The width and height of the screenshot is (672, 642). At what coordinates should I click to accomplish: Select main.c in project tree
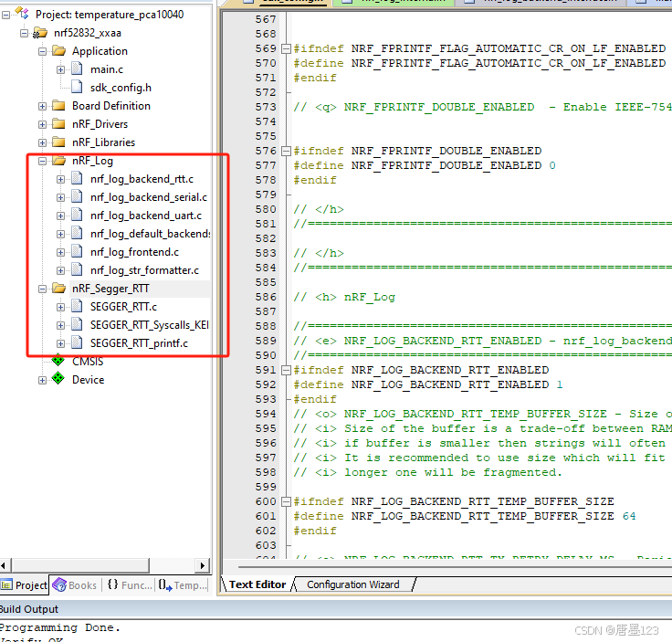click(x=107, y=69)
